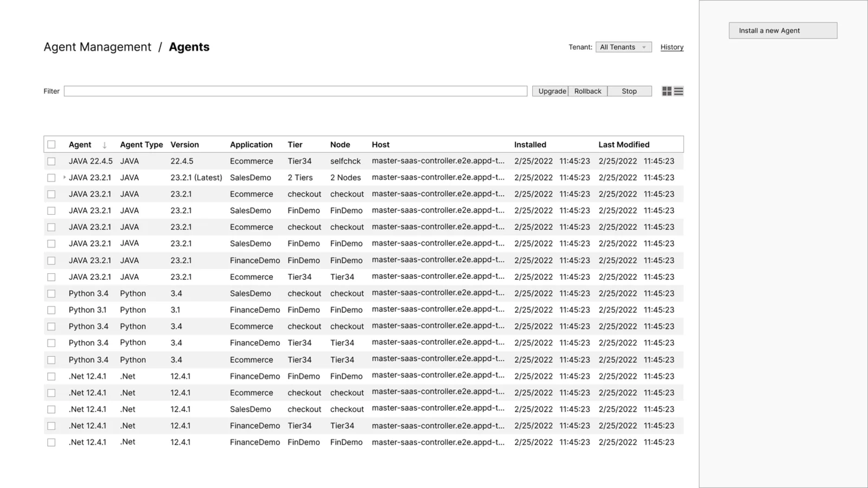Select checkbox for JAVA 23.2.1 Tier34 row
This screenshot has width=868, height=488.
[52, 277]
